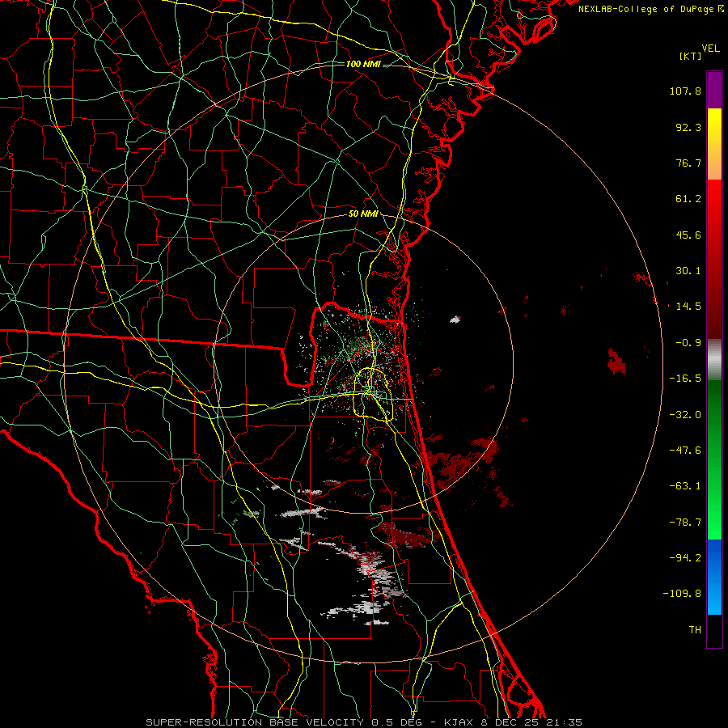
Task: Pick the yellow-orange segment of the velocity scale
Action: coord(714,144)
